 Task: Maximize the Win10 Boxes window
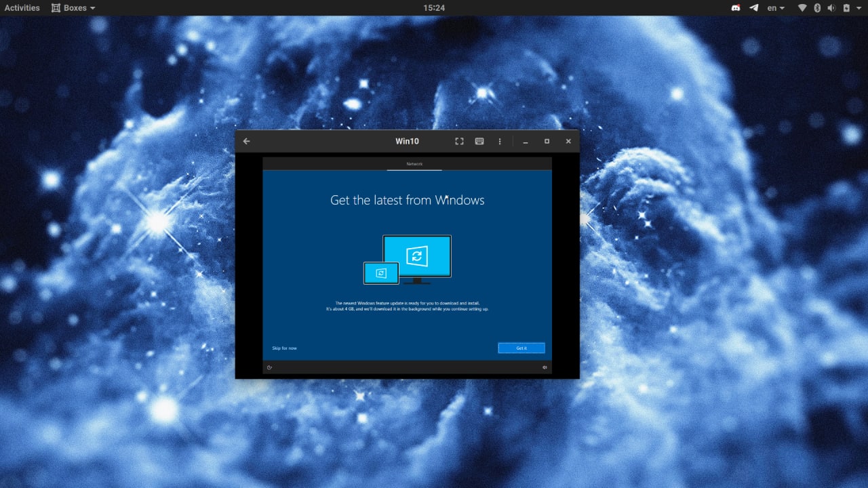547,141
